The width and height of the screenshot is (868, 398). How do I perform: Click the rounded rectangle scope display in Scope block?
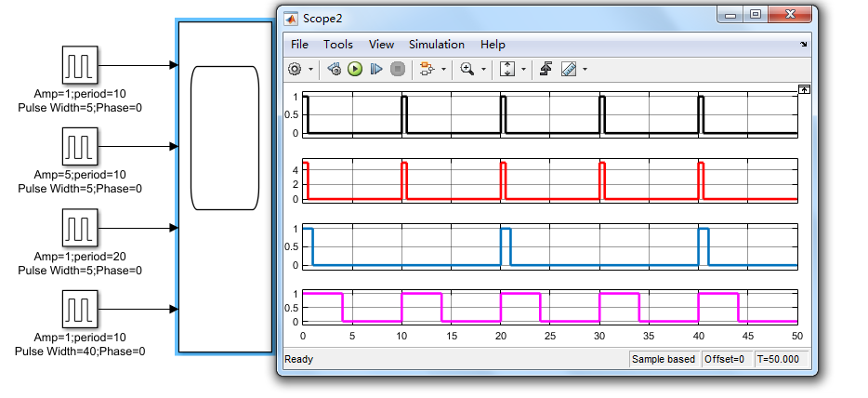225,138
